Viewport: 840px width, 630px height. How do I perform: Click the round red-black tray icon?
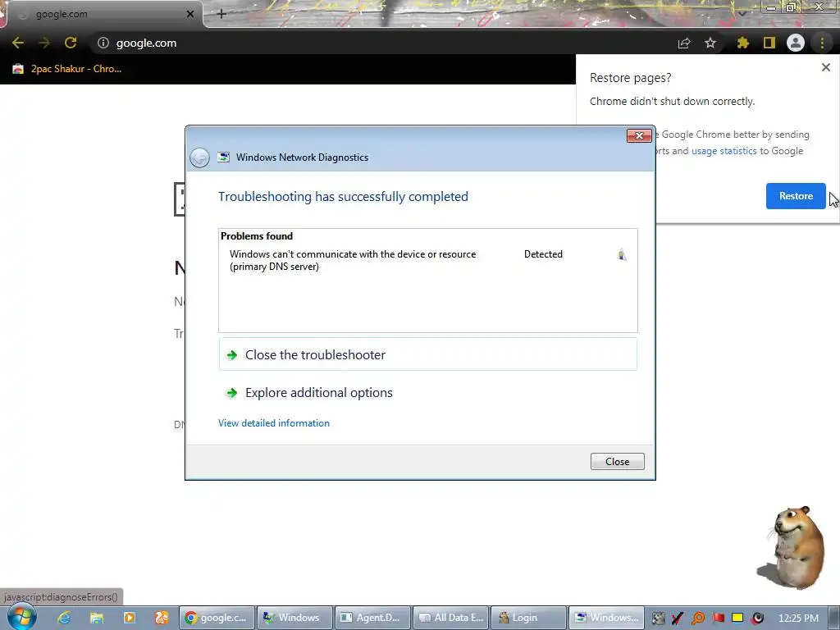(757, 619)
